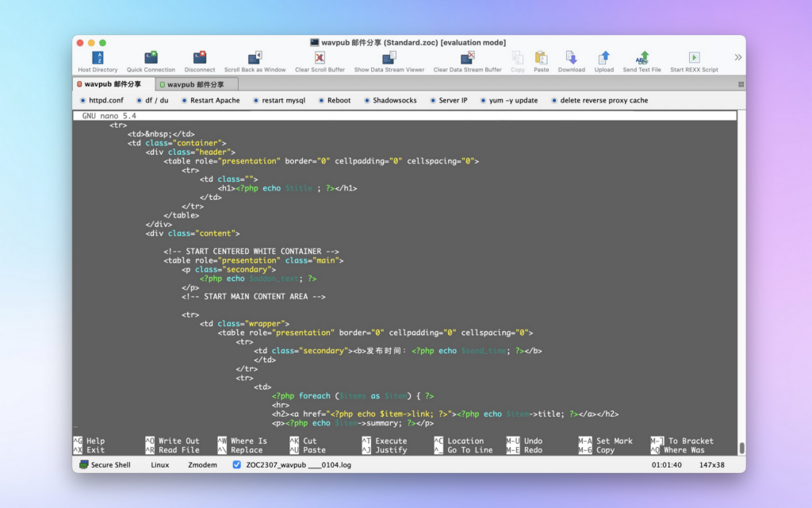This screenshot has width=812, height=508.
Task: Click the Upload toolbar icon
Action: tap(604, 58)
